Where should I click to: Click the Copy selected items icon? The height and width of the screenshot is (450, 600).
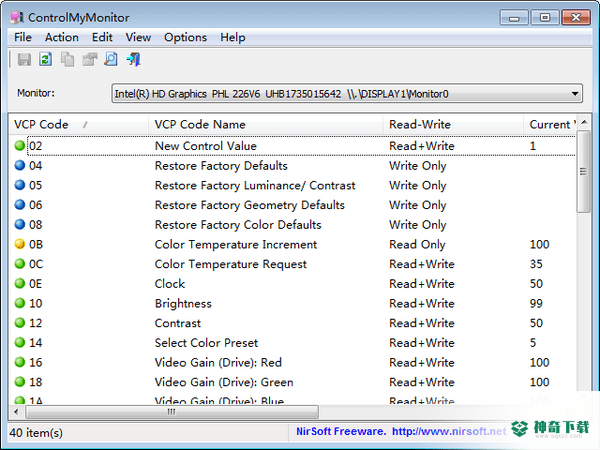click(67, 60)
